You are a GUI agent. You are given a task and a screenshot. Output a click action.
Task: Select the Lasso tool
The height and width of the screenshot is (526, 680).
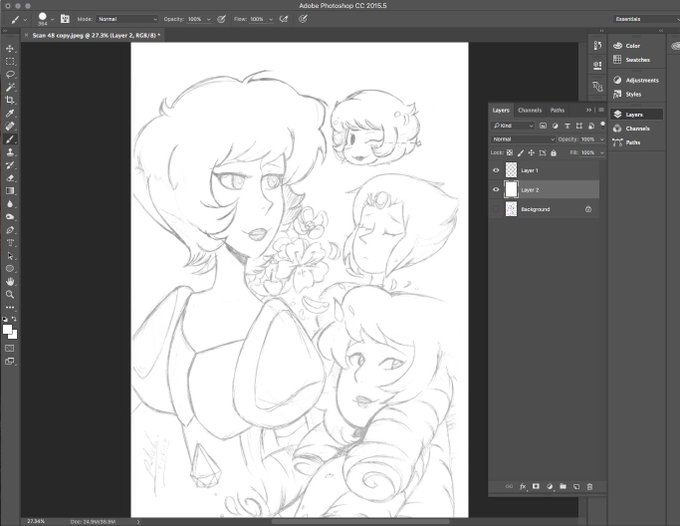pos(10,75)
